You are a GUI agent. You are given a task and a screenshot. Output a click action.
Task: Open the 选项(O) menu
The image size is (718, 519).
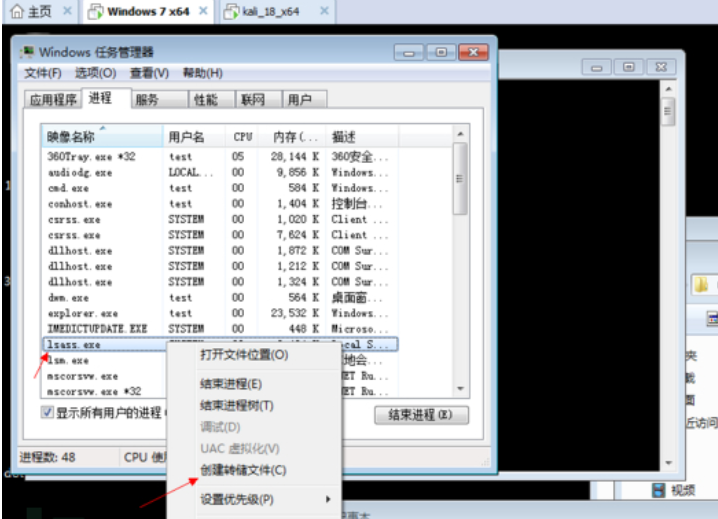(x=96, y=73)
